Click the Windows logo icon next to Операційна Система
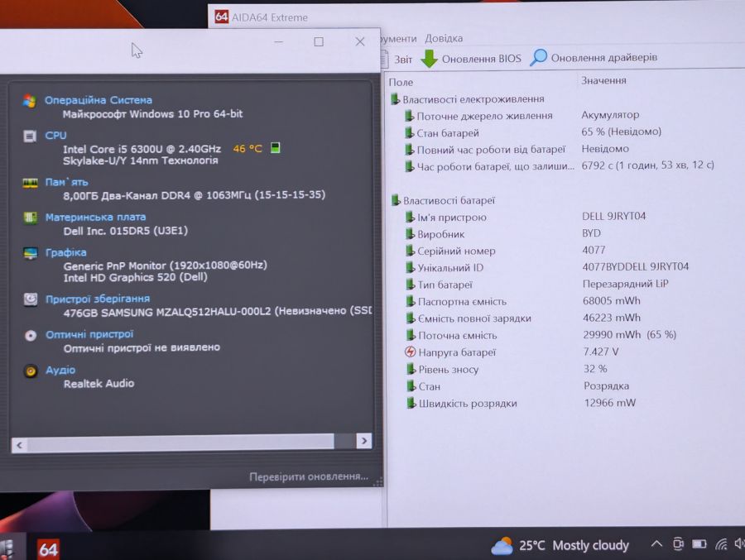Viewport: 745px width, 560px height. tap(30, 101)
